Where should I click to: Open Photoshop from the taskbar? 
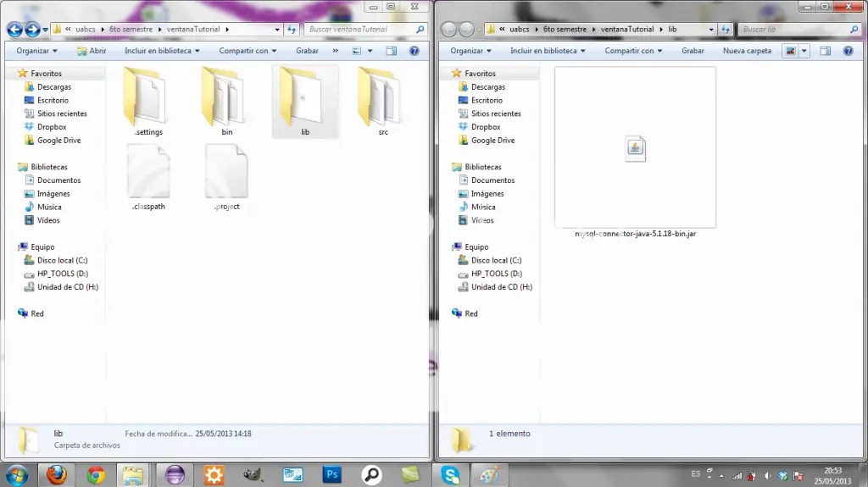tap(332, 475)
